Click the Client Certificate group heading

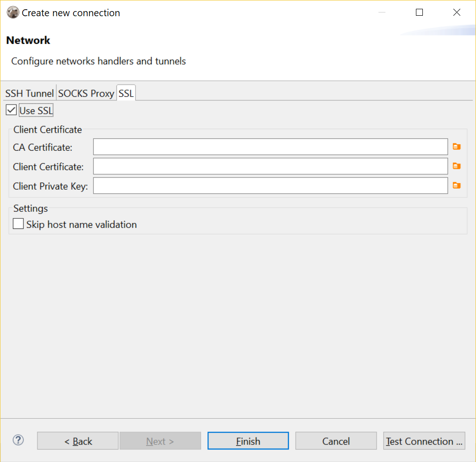pos(48,129)
